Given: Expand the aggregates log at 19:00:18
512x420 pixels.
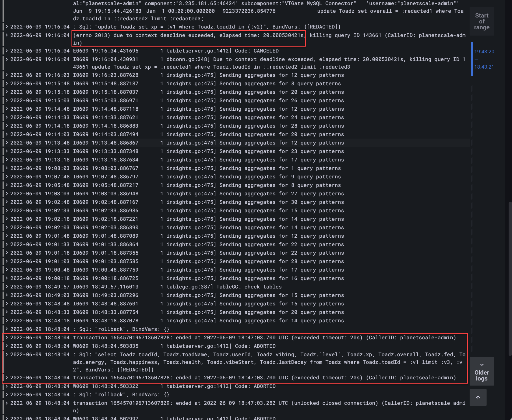Looking at the screenshot, I should click(x=6, y=278).
